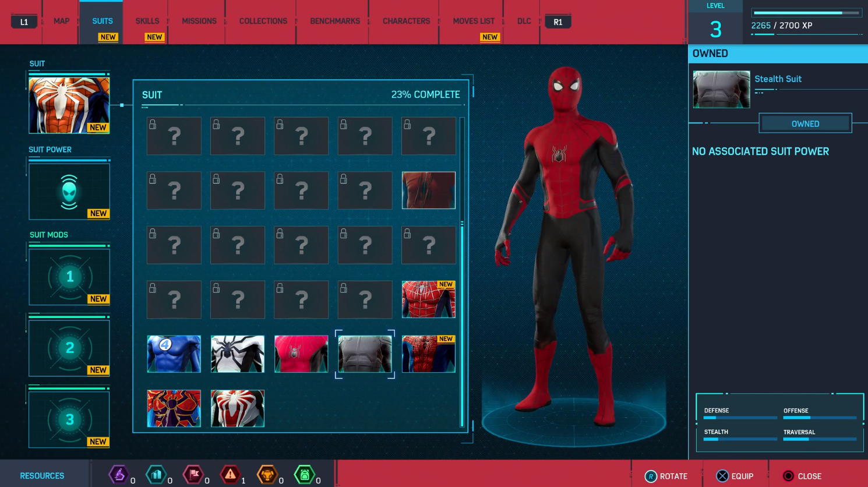Screen dimensions: 868x487
Task: Select the red warning-triangle crime token icon
Action: tap(230, 475)
